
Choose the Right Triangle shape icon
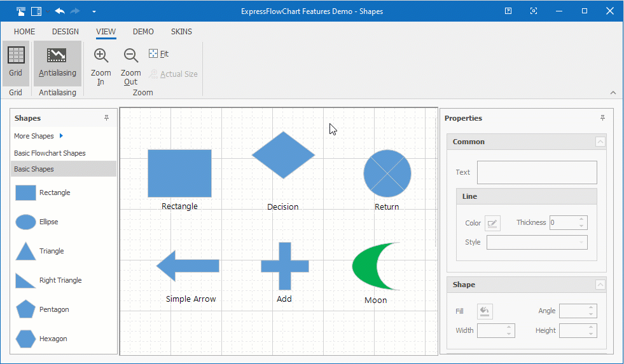[x=25, y=280]
